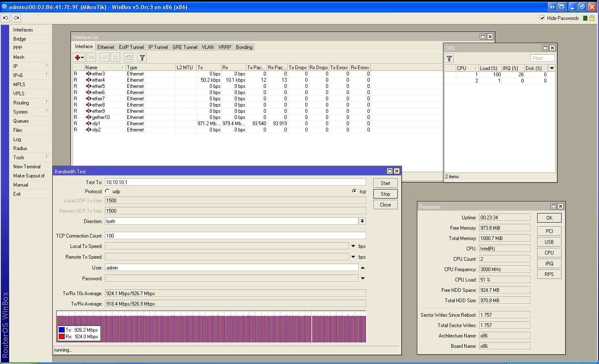Image resolution: width=599 pixels, height=364 pixels.
Task: Open the Direction dropdown
Action: click(x=362, y=221)
